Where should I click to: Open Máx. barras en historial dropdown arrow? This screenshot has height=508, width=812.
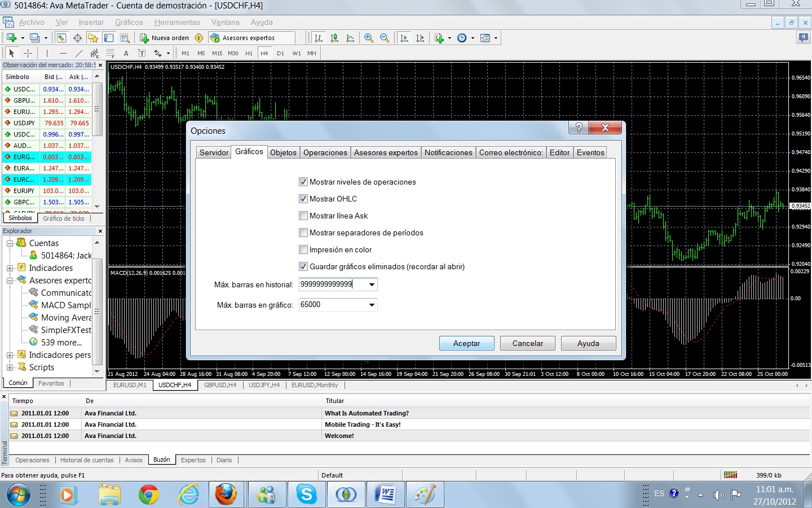(x=372, y=284)
